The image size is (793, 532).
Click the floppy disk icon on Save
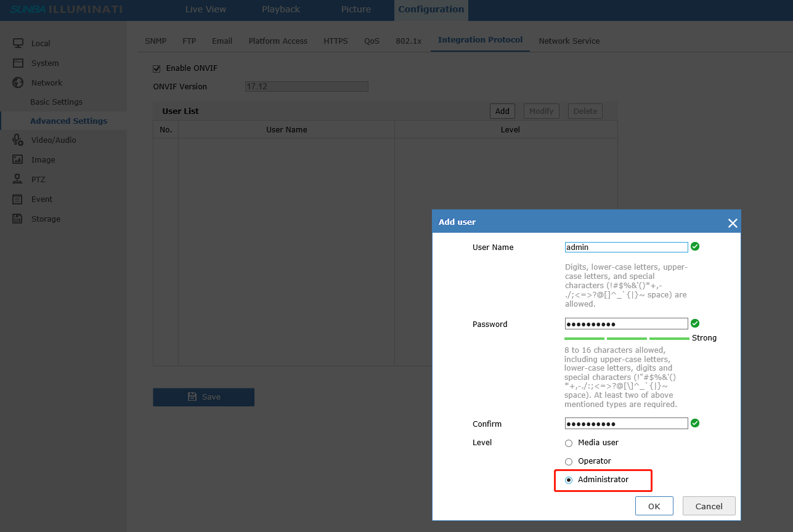192,397
